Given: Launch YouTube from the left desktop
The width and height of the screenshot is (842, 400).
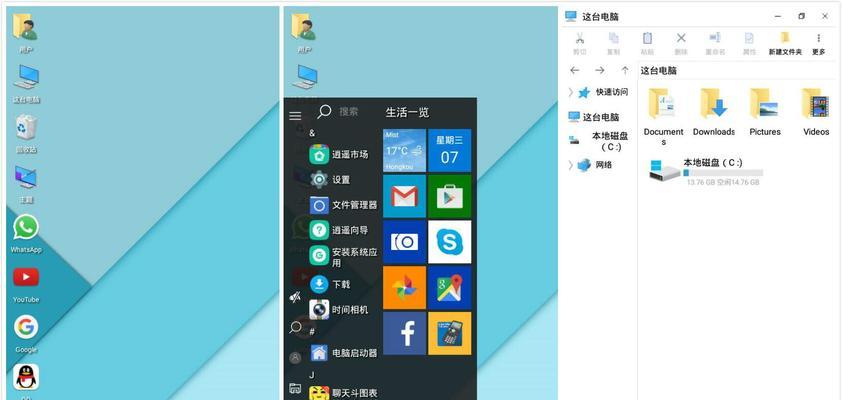Looking at the screenshot, I should pyautogui.click(x=26, y=277).
